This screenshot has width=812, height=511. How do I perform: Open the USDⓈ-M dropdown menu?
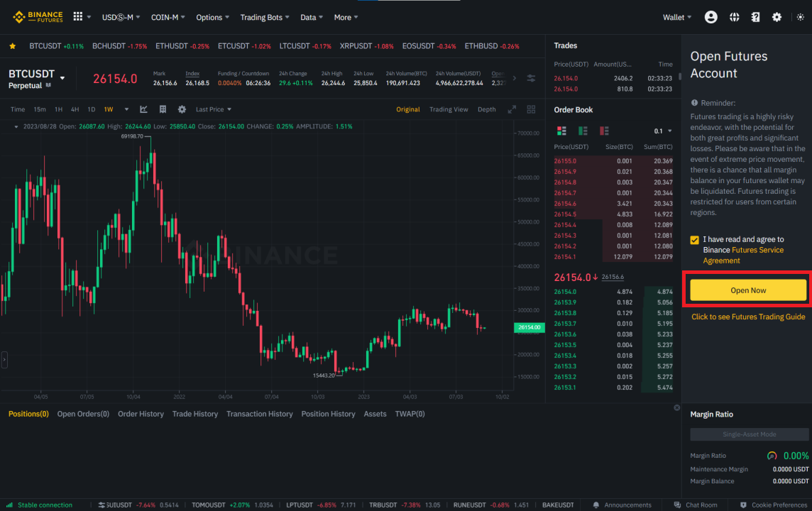(121, 17)
